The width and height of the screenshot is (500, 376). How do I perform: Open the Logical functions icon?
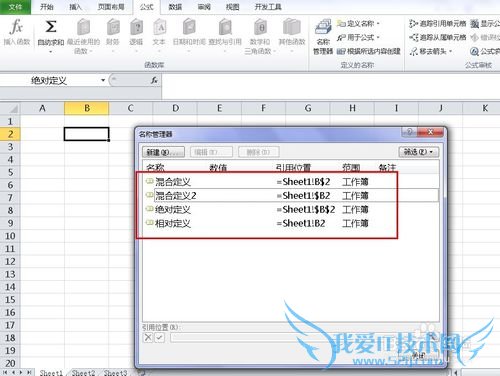point(136,27)
